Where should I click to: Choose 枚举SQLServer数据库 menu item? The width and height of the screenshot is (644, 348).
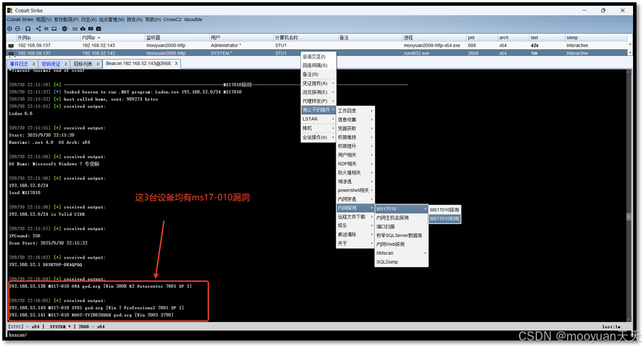coord(401,235)
